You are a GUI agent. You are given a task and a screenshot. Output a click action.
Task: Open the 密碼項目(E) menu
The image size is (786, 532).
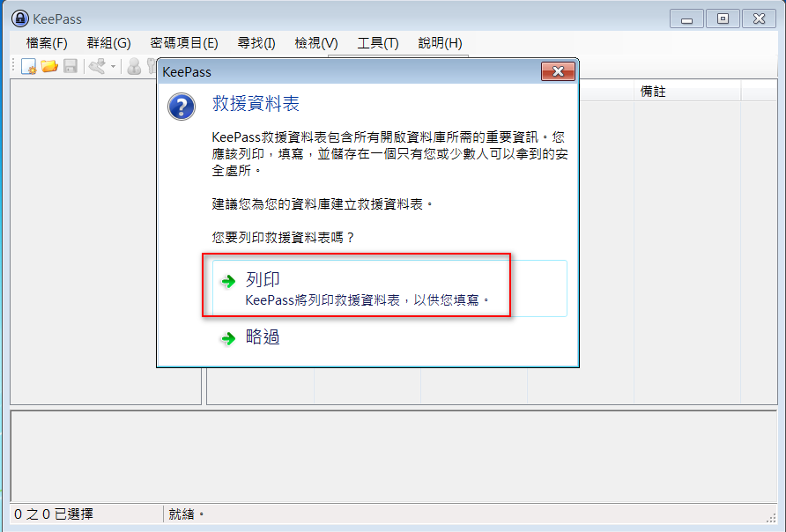coord(184,43)
